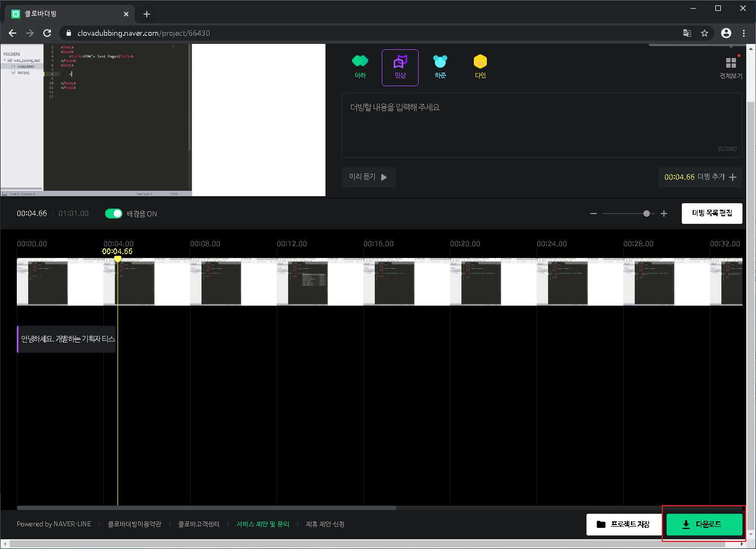Screen dimensions: 756x549
Task: Click the green 다운로드 button
Action: click(705, 524)
